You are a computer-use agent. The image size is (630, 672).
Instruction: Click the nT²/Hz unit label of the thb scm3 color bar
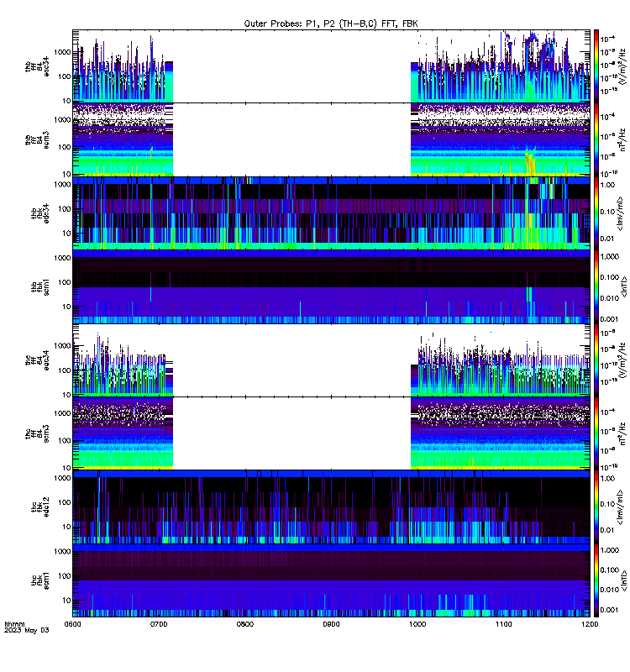click(x=622, y=139)
